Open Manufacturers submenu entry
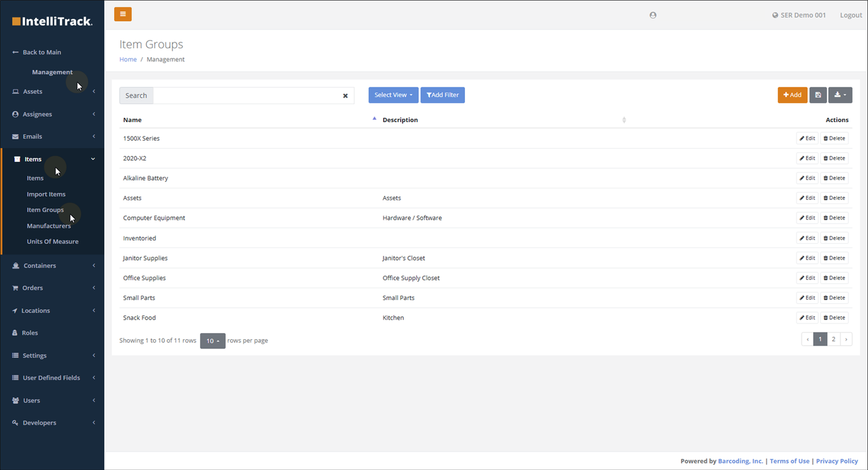Image resolution: width=868 pixels, height=470 pixels. pyautogui.click(x=48, y=226)
